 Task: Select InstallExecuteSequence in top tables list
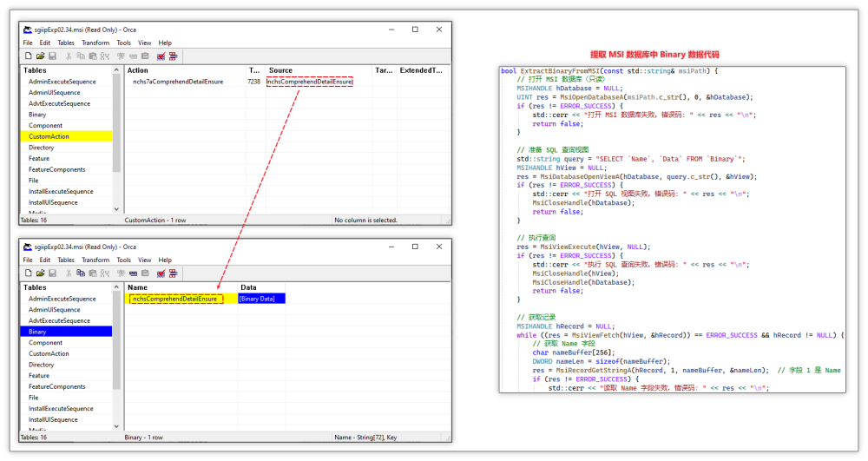point(61,192)
